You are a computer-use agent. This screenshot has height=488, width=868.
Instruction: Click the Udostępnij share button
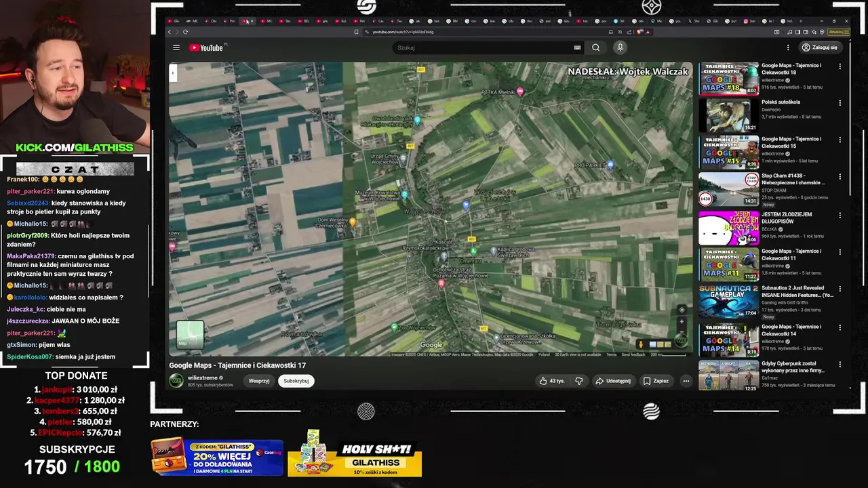coord(613,381)
